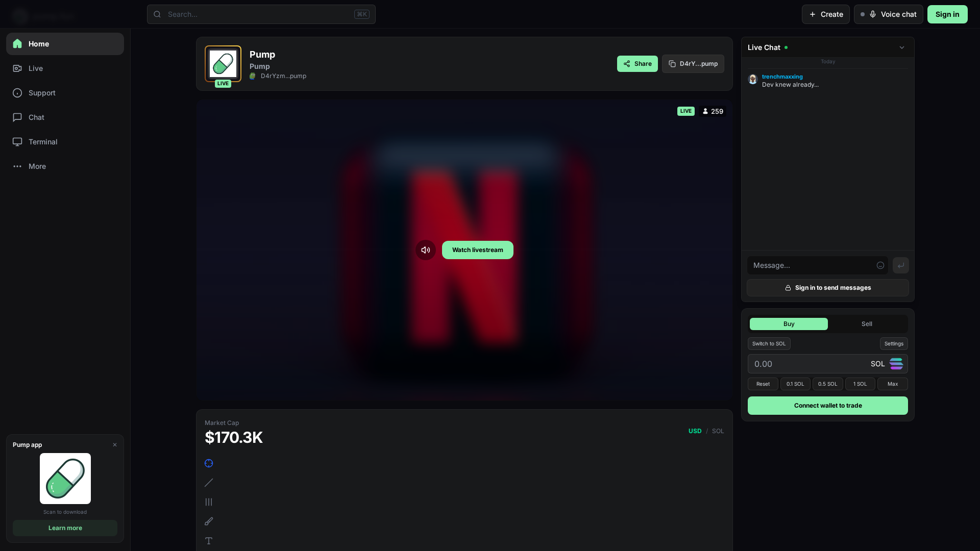Click the Live camera icon
The height and width of the screenshot is (551, 980).
click(17, 68)
